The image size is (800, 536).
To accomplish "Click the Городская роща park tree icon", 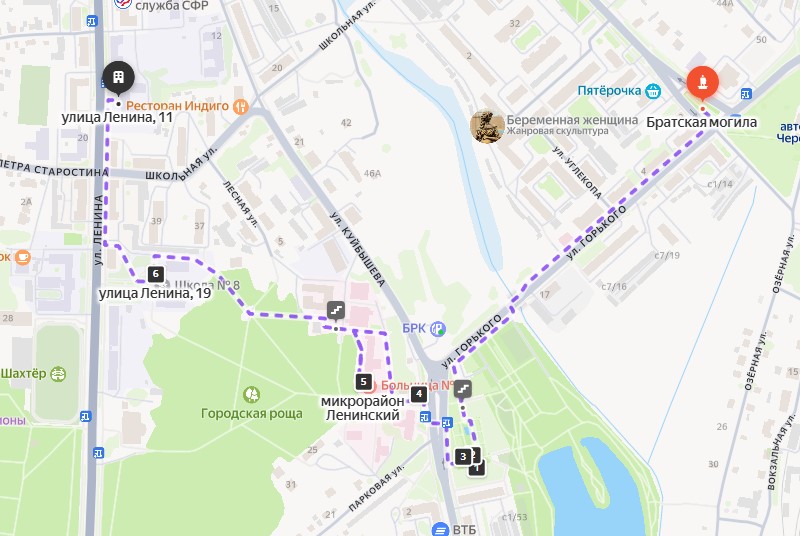I will (x=252, y=394).
